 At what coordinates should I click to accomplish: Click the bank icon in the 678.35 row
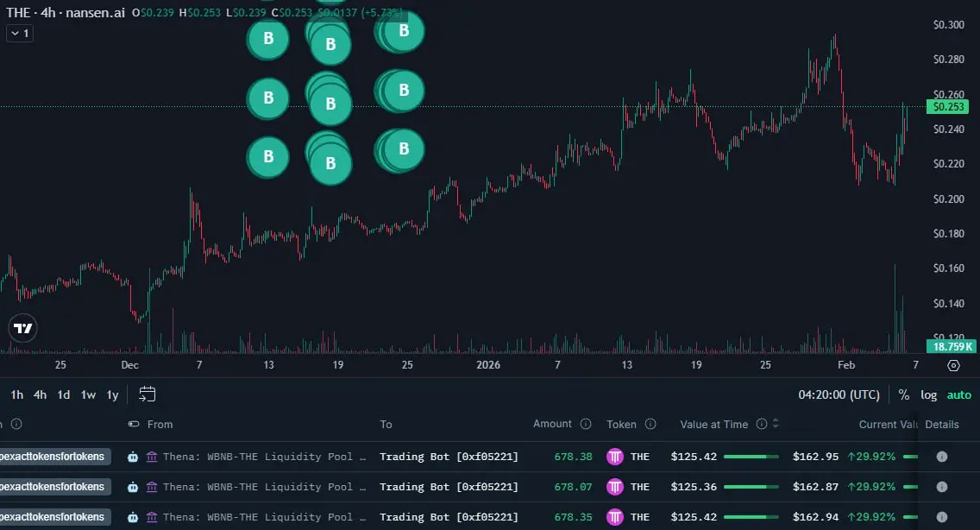pyautogui.click(x=151, y=517)
